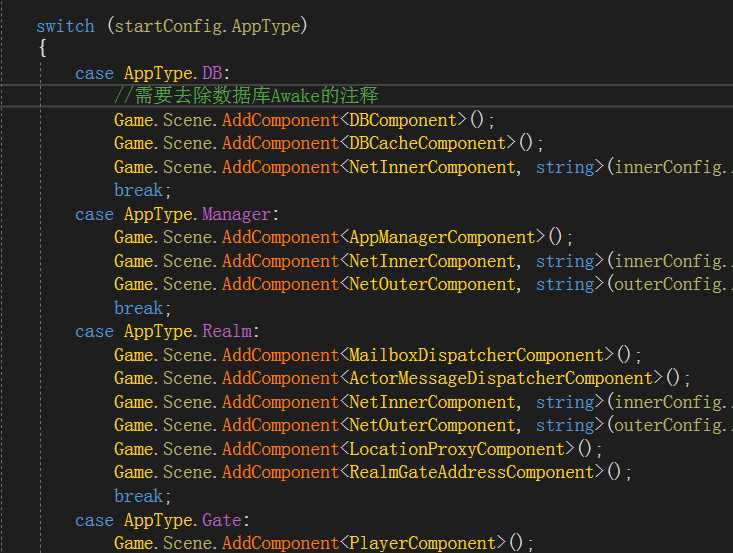Click DB in case AppType.DB
This screenshot has height=553, width=733.
[212, 73]
